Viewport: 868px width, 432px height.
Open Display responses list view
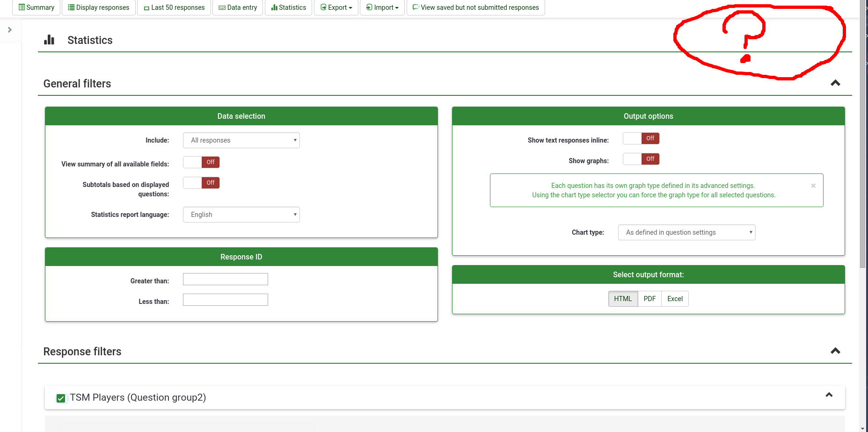point(98,7)
